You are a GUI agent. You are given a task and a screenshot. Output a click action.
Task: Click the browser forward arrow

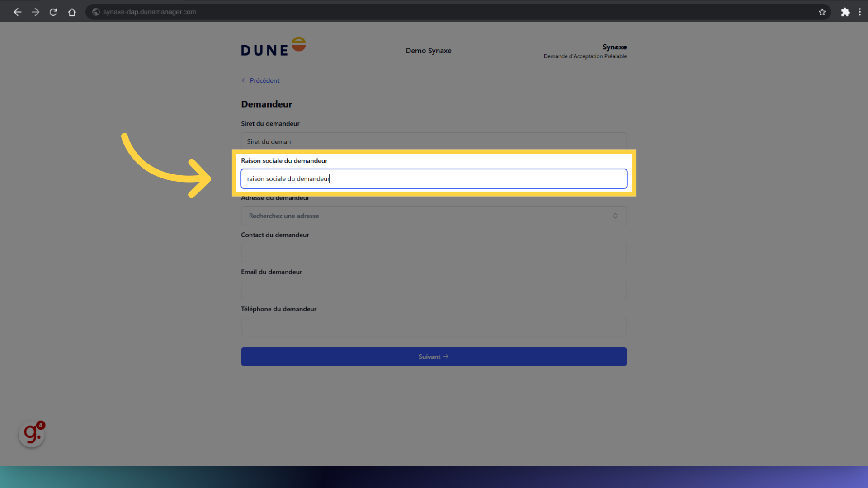pos(35,12)
